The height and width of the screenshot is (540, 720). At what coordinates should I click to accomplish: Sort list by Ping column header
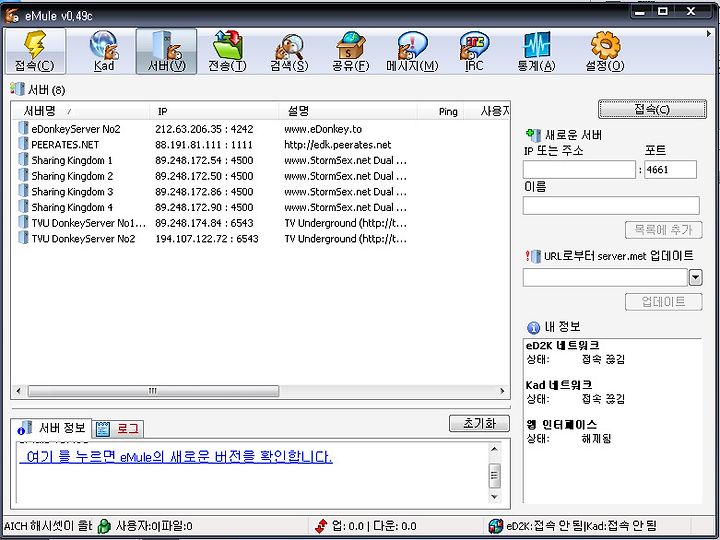point(441,111)
